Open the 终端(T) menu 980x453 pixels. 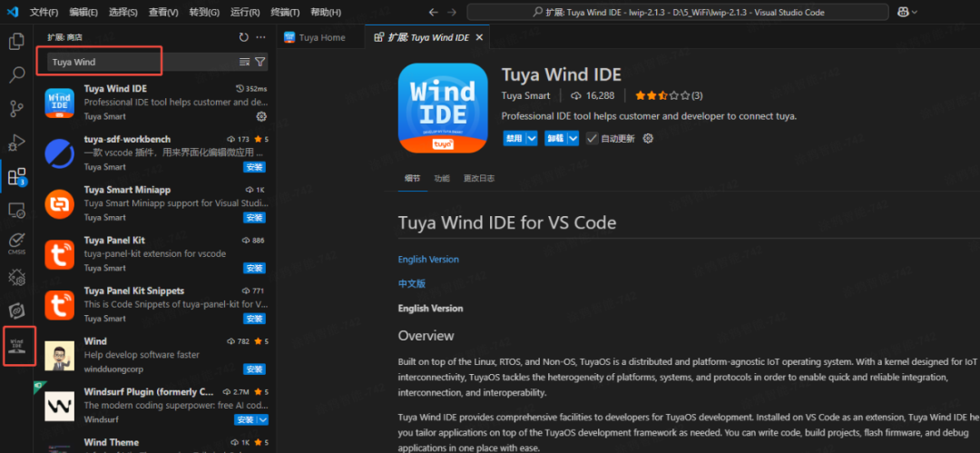(x=285, y=12)
